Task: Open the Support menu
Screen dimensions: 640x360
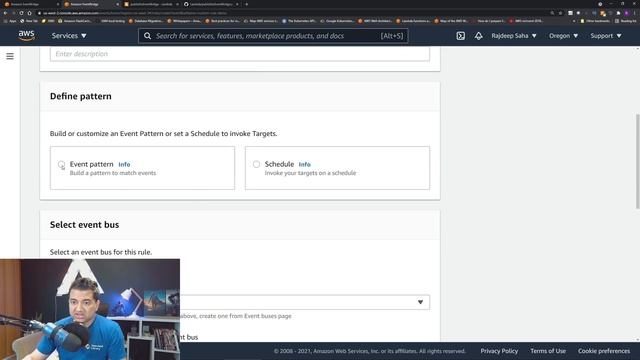Action: [x=606, y=36]
